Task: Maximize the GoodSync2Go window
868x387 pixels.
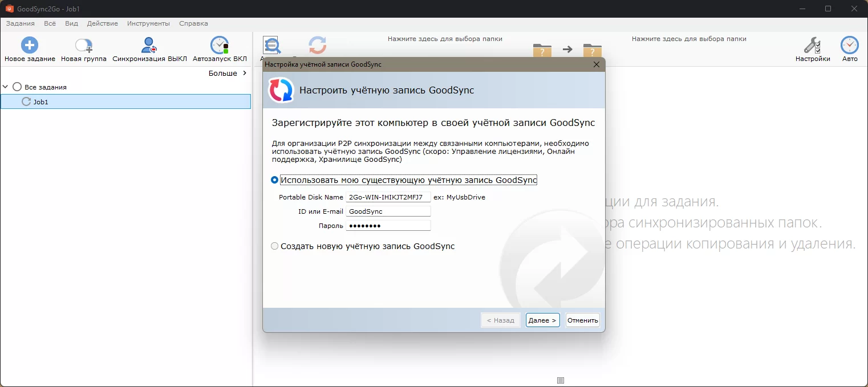Action: click(828, 9)
